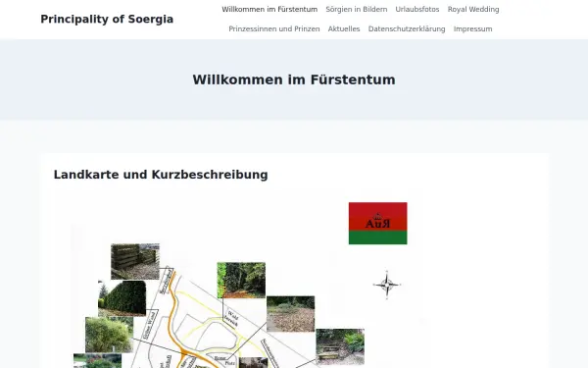Click garden bench photo thumbnail
588x368 pixels.
340,347
